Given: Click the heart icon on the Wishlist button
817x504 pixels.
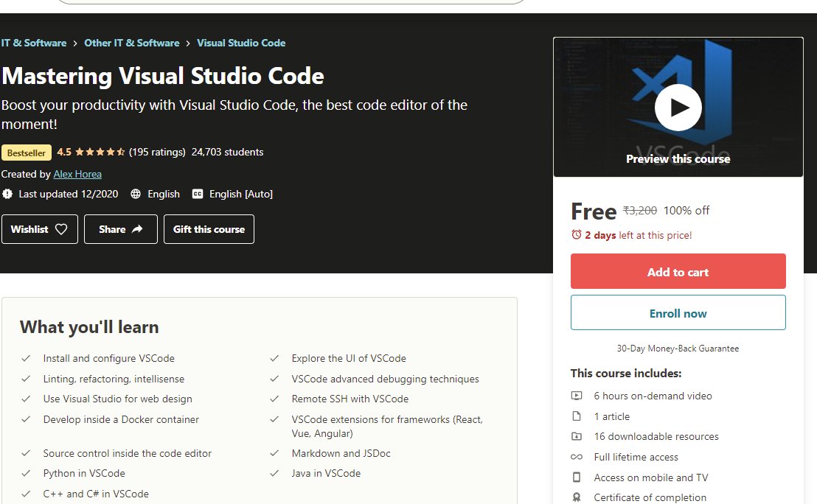Looking at the screenshot, I should tap(61, 229).
